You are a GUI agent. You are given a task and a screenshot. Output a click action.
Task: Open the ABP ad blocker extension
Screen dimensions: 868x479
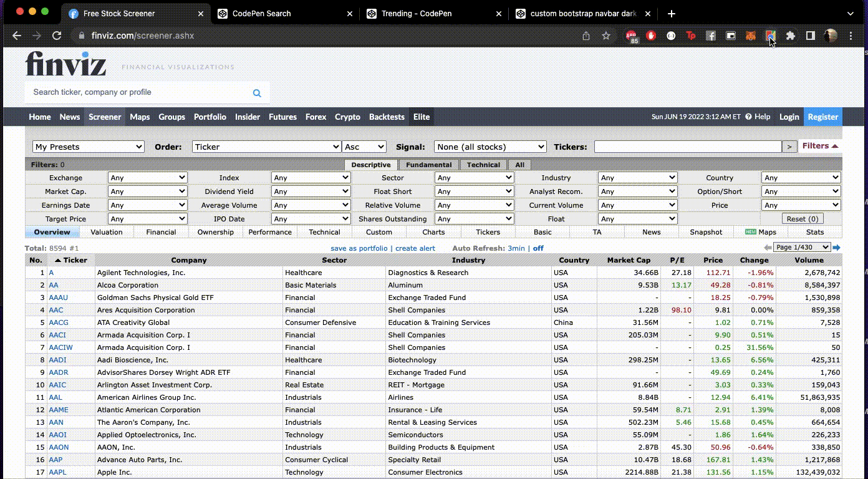coord(632,37)
